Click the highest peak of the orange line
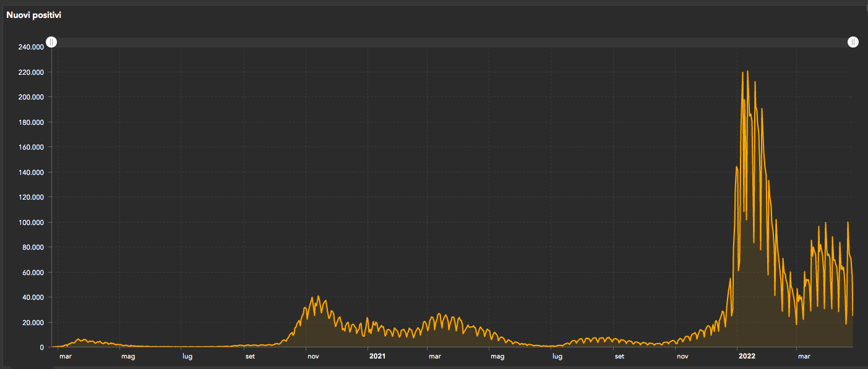 (747, 72)
